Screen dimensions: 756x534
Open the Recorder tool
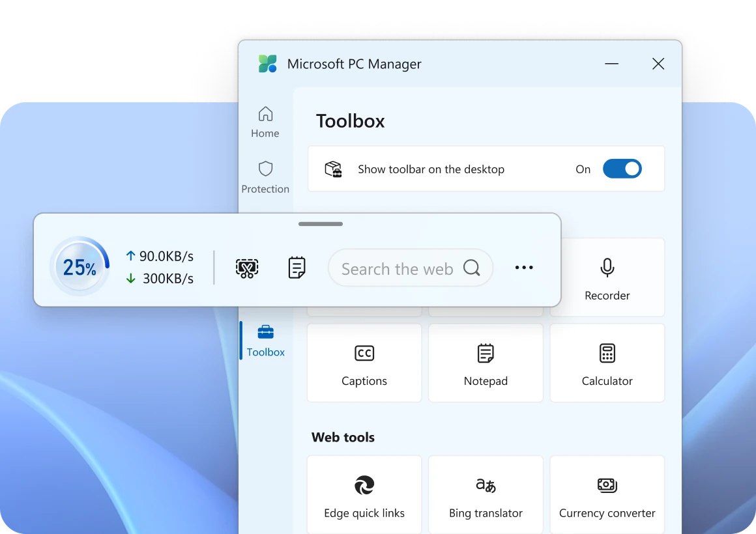point(607,277)
